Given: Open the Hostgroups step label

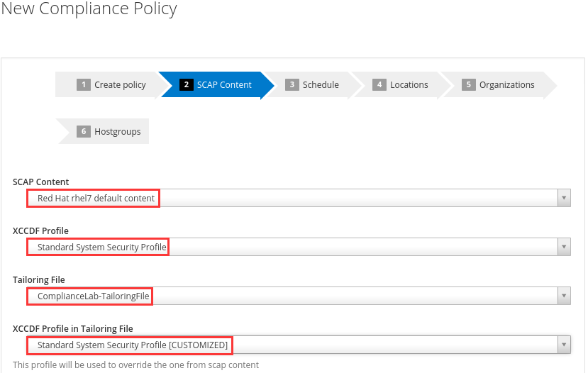Looking at the screenshot, I should click(117, 132).
